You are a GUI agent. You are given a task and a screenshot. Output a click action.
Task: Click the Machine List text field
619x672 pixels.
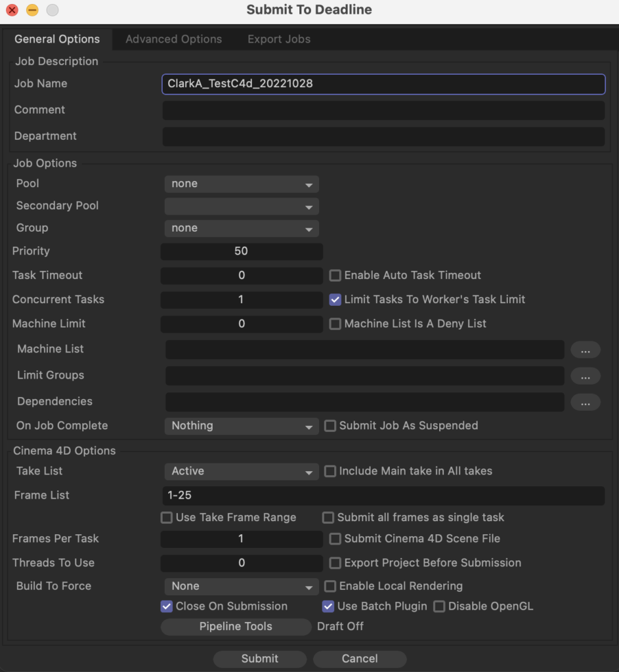[x=365, y=350]
